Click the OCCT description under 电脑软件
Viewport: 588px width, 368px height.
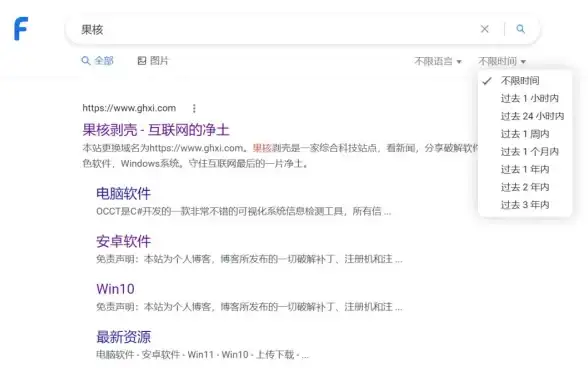click(x=243, y=211)
